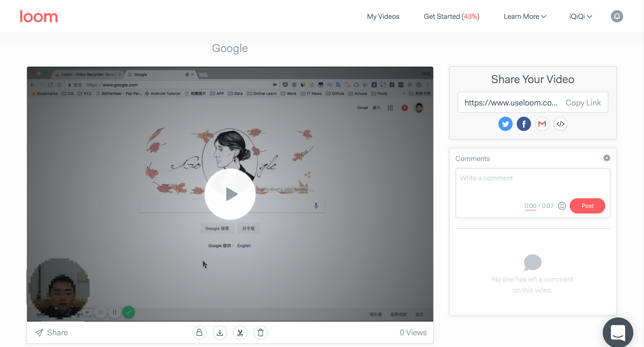Click the Share button below video
Image resolution: width=644 pixels, height=347 pixels.
point(51,332)
